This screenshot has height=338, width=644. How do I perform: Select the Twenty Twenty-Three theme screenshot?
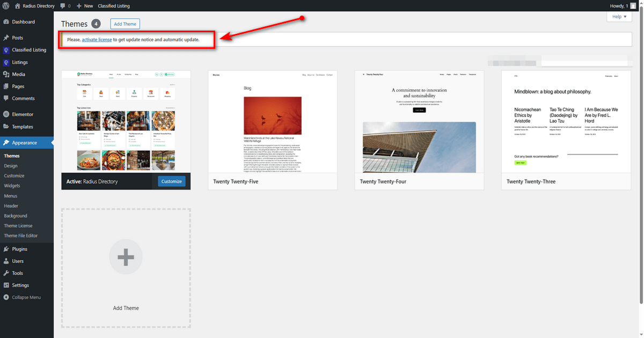click(x=566, y=122)
